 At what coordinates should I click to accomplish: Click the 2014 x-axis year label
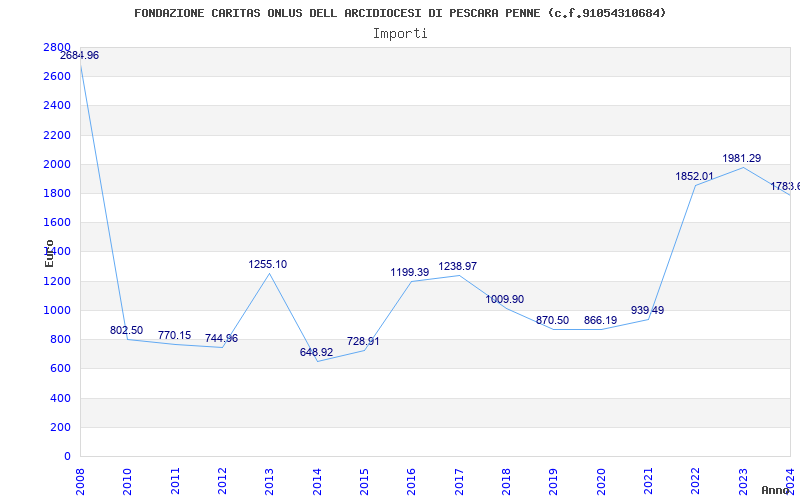point(317,482)
